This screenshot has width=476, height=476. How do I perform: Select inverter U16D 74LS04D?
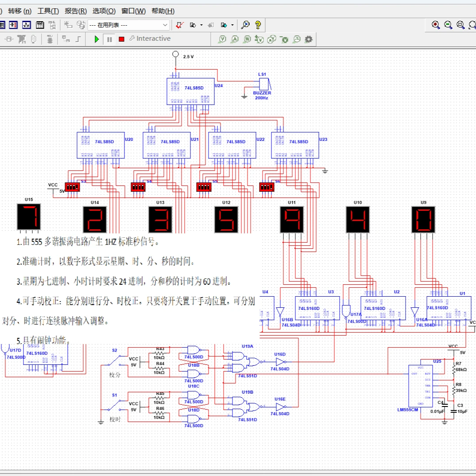(x=280, y=362)
